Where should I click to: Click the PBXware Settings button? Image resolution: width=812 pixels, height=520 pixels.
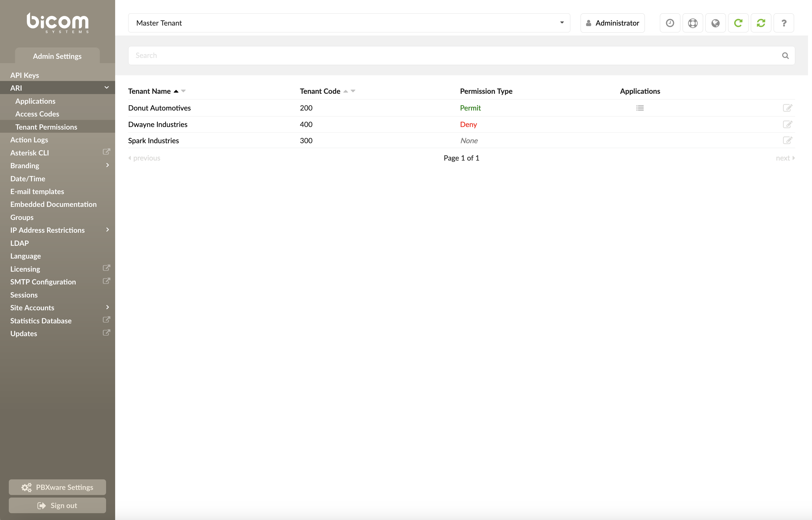pos(57,487)
